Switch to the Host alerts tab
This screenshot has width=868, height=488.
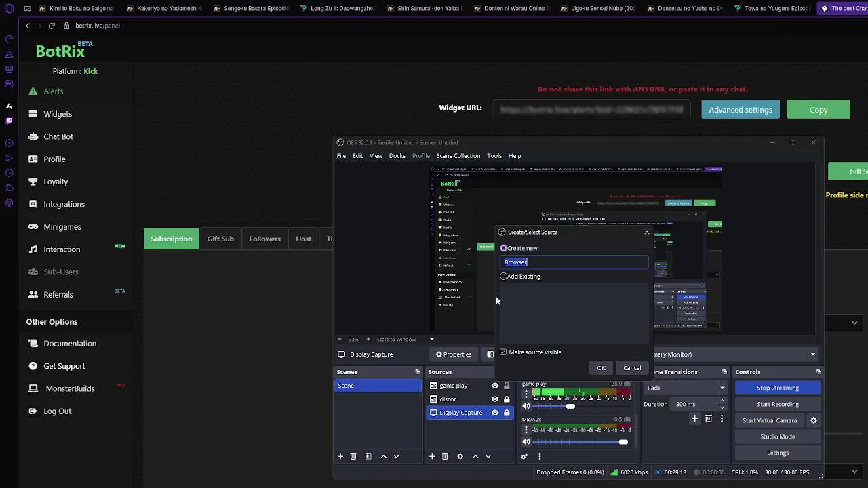pos(304,239)
